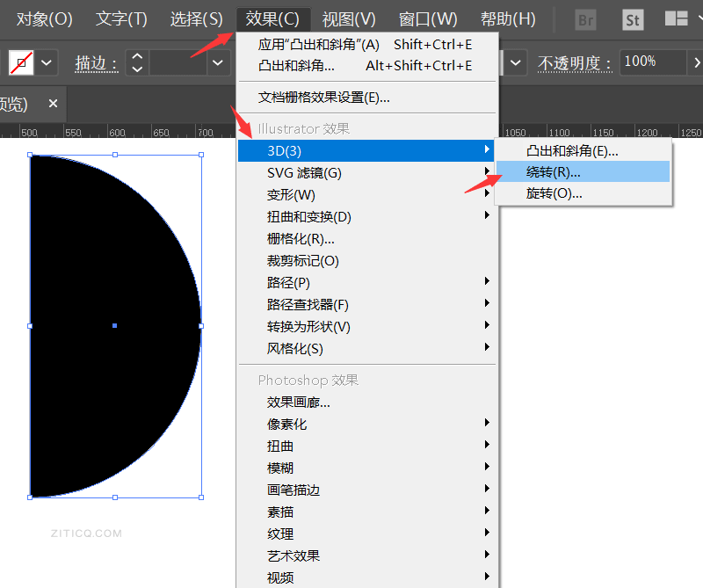Screen dimensions: 703x588
Task: Open the 对象(O) menu
Action: [x=44, y=18]
